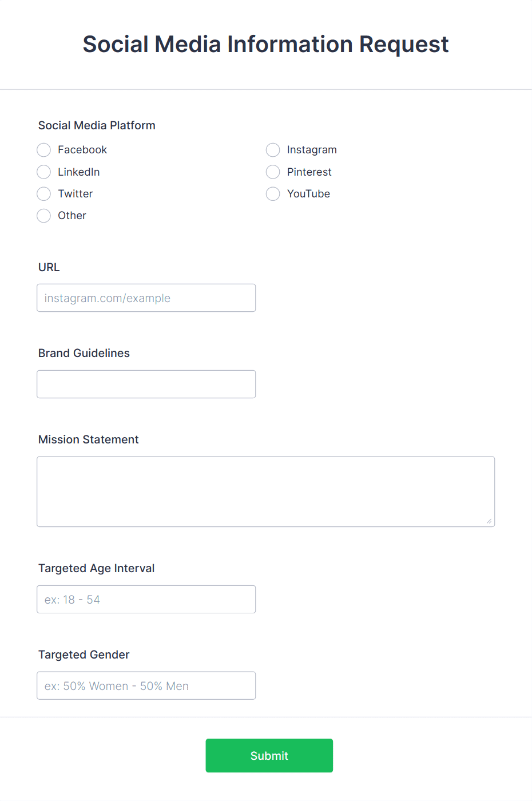Click the form title Social Media Information Request
The height and width of the screenshot is (801, 532).
pos(266,44)
